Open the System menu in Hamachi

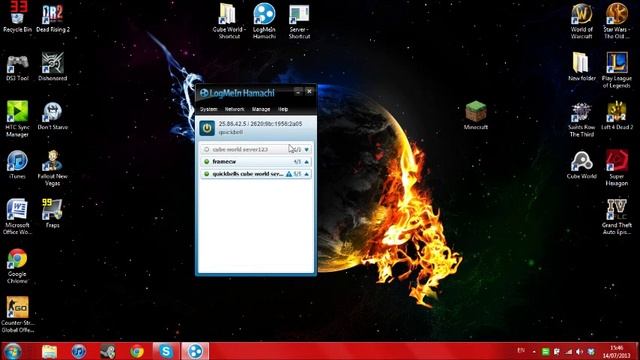click(x=209, y=109)
